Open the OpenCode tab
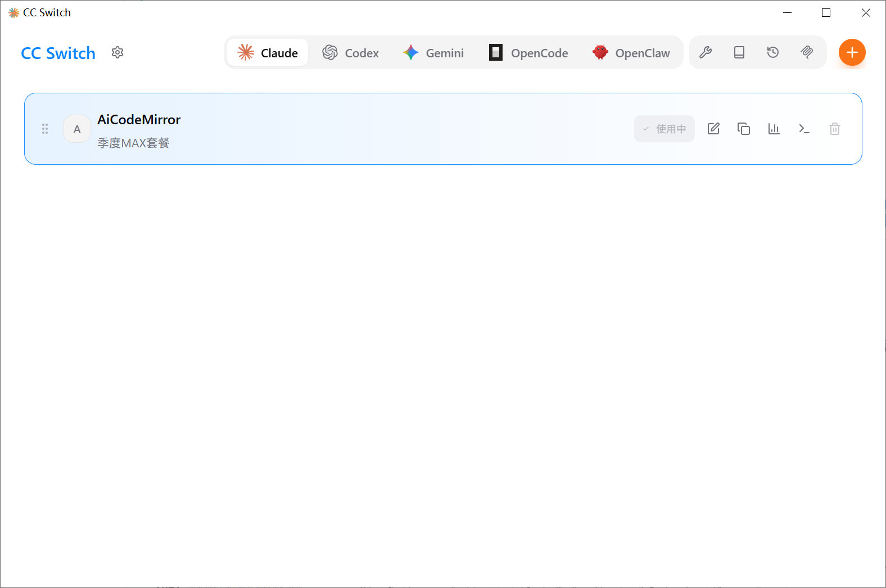 [x=528, y=53]
